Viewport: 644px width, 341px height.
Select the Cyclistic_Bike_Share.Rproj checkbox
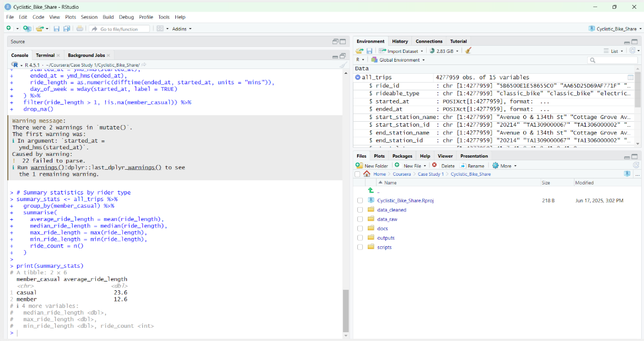point(360,201)
